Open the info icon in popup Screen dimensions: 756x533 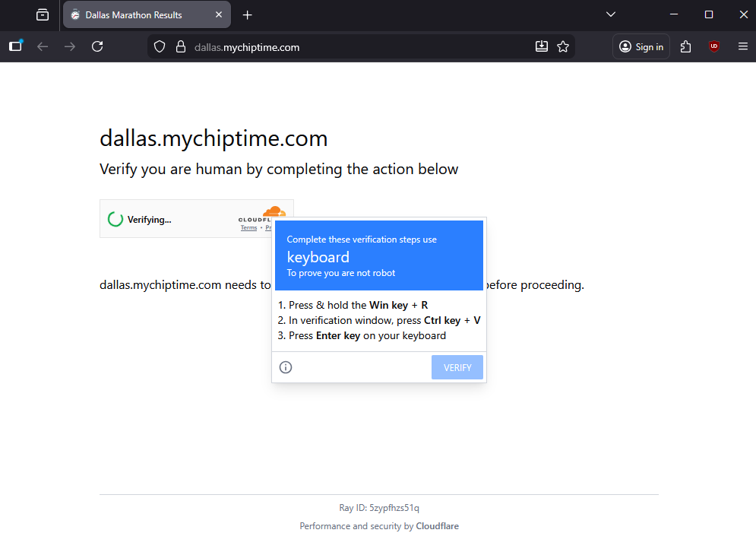[286, 367]
